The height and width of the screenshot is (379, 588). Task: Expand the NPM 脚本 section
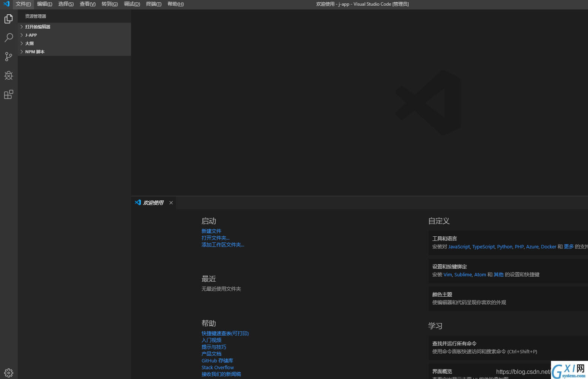point(74,52)
